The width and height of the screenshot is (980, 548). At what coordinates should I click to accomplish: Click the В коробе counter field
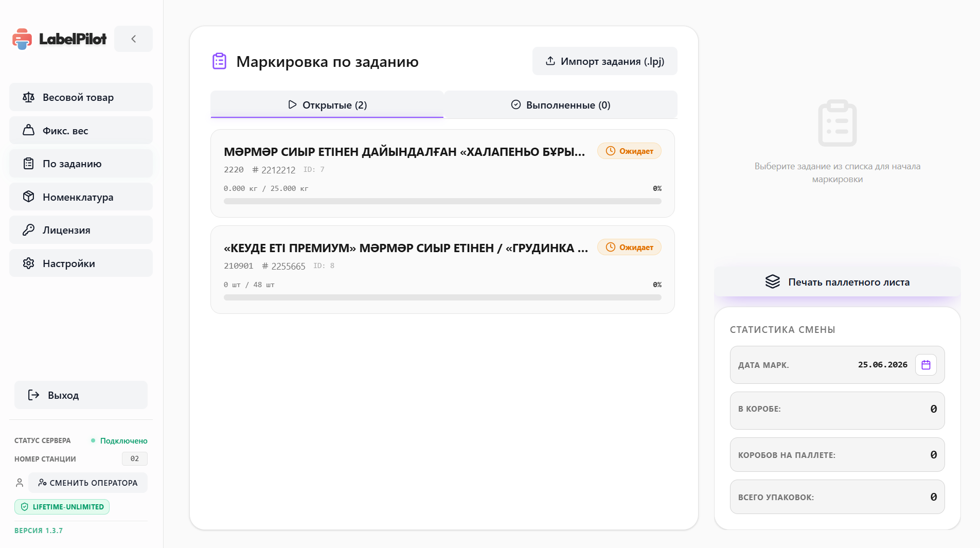pyautogui.click(x=838, y=411)
